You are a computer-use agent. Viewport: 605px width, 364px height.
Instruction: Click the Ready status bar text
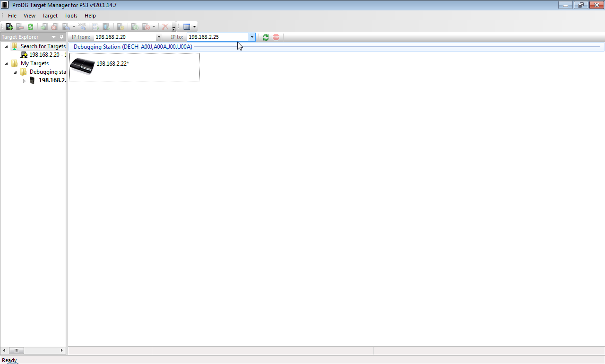click(9, 360)
